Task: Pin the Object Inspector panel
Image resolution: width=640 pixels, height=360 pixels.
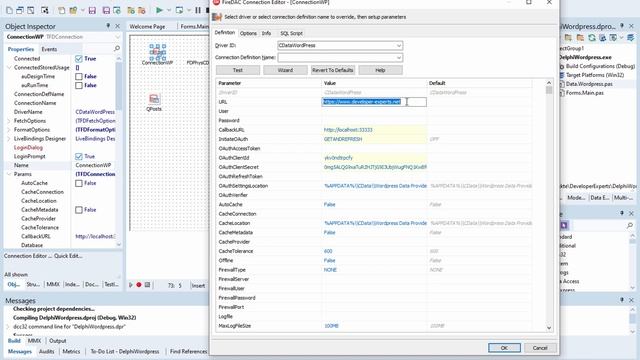Action: click(x=108, y=26)
